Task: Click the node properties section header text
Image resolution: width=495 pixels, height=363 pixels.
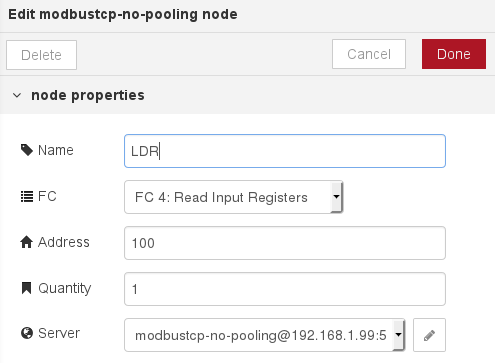Action: [x=88, y=95]
